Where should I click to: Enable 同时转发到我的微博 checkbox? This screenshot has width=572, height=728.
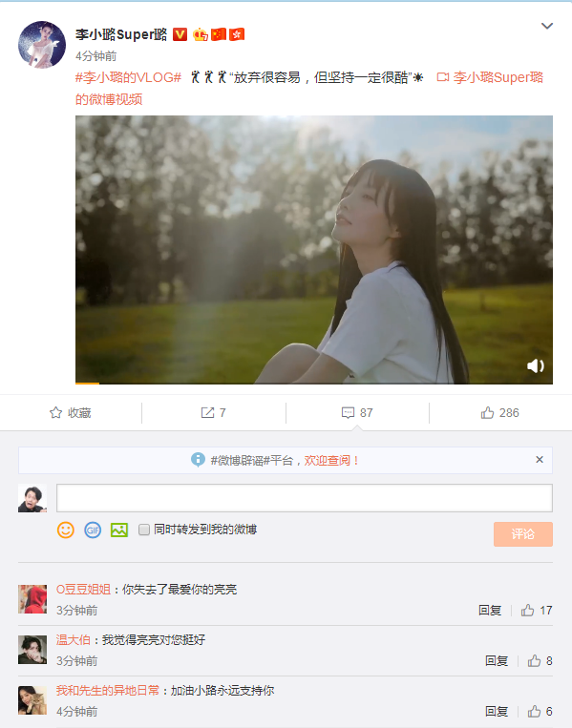point(144,530)
